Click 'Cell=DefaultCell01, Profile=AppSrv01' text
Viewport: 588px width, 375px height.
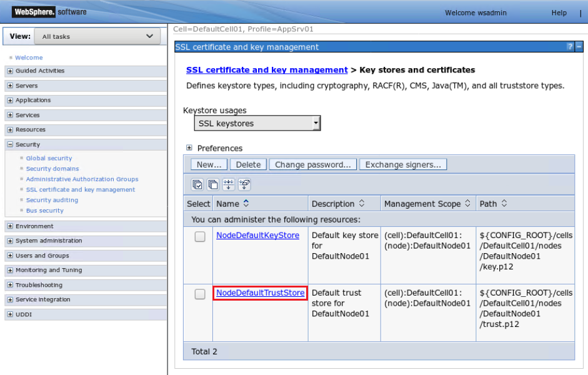pos(243,29)
